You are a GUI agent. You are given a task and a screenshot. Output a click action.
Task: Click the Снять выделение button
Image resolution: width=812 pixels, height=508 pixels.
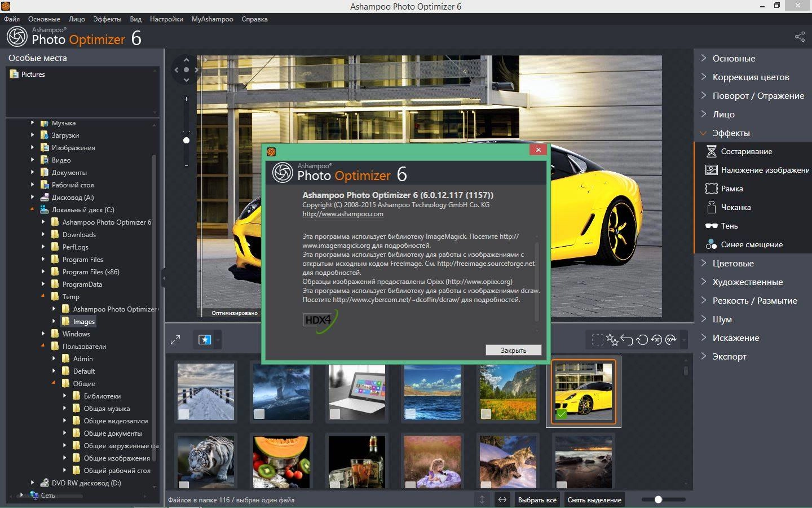pos(594,500)
